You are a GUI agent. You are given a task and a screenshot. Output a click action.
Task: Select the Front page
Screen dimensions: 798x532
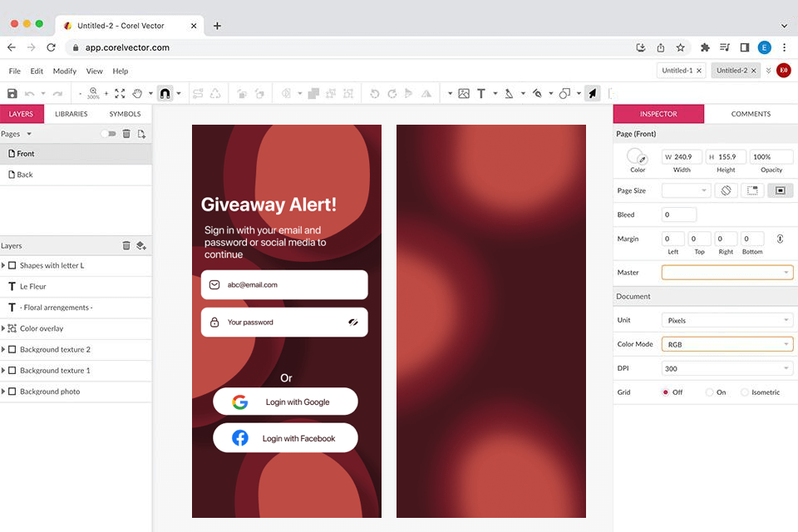tap(76, 154)
